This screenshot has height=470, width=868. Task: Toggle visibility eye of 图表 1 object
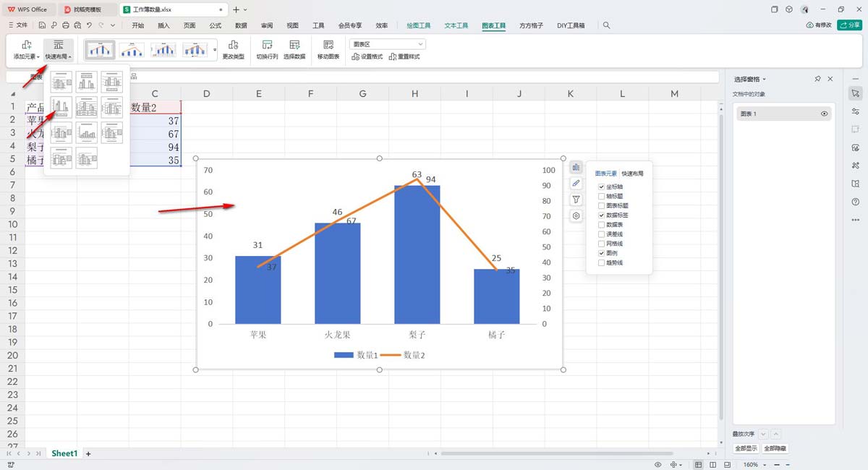pos(824,114)
